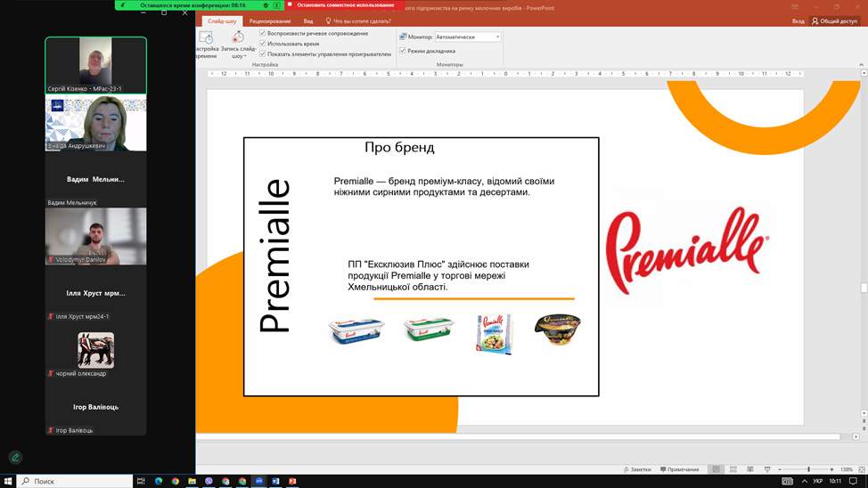Show hidden system tray icons chevron
This screenshot has width=868, height=488.
(805, 481)
